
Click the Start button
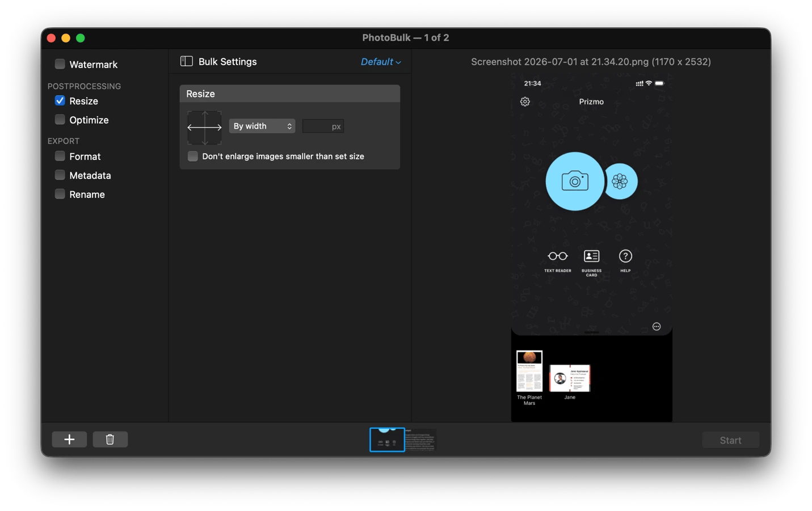click(730, 440)
